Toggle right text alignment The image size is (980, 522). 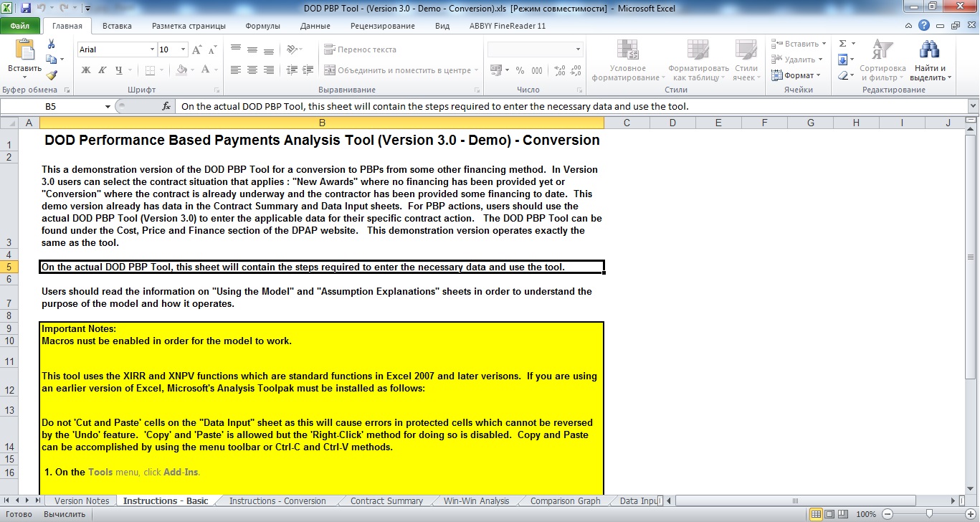268,70
